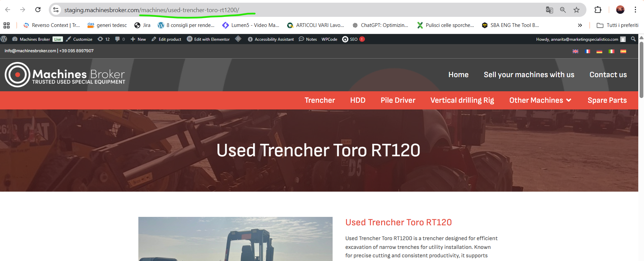Viewport: 644px width, 261px height.
Task: Click Edit product in admin bar
Action: 166,39
